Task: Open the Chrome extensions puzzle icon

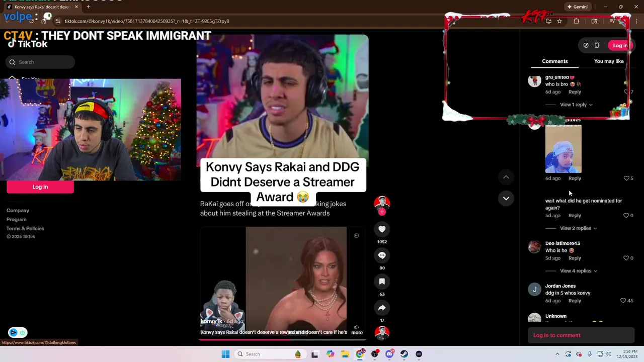Action: [x=577, y=21]
